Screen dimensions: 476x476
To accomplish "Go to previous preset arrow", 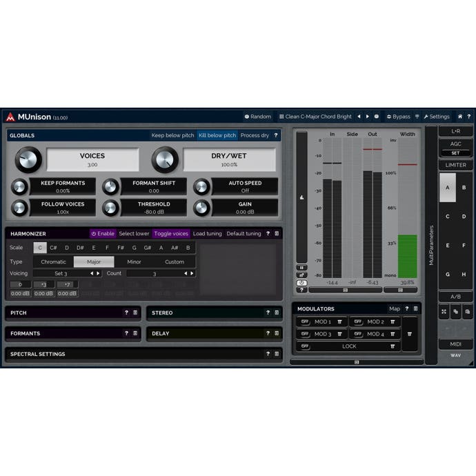I will pos(359,117).
